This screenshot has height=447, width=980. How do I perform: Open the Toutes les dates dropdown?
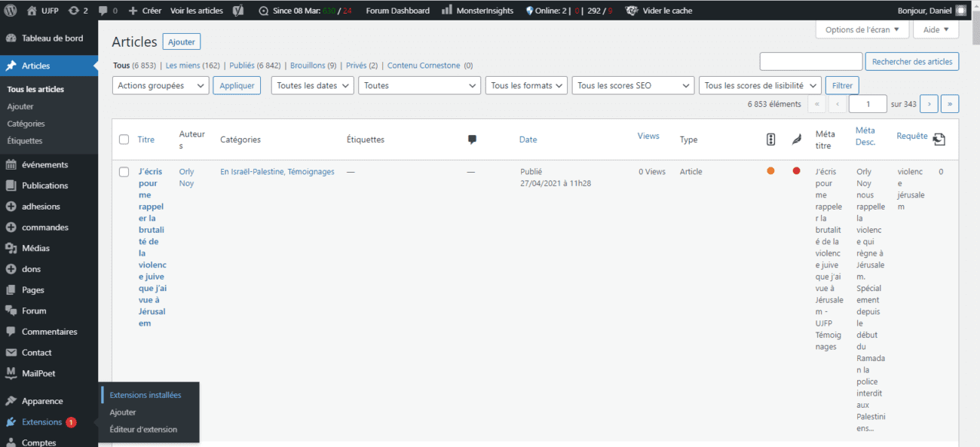pyautogui.click(x=312, y=86)
